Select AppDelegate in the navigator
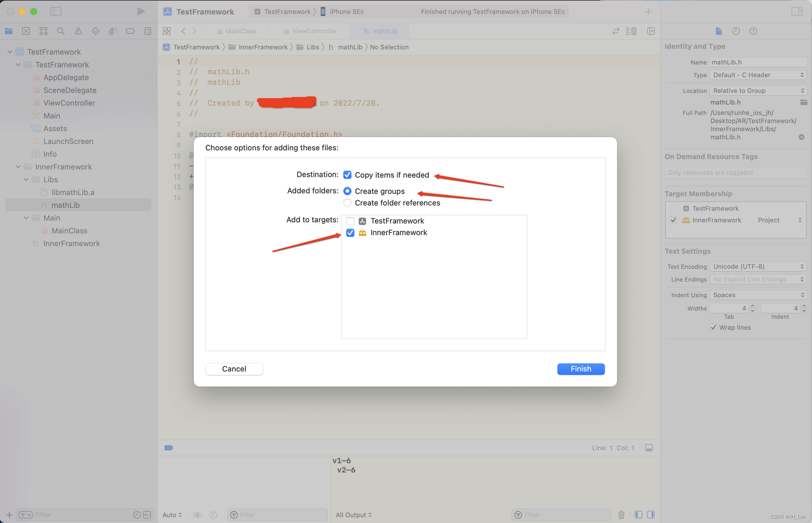This screenshot has width=812, height=523. tap(66, 77)
